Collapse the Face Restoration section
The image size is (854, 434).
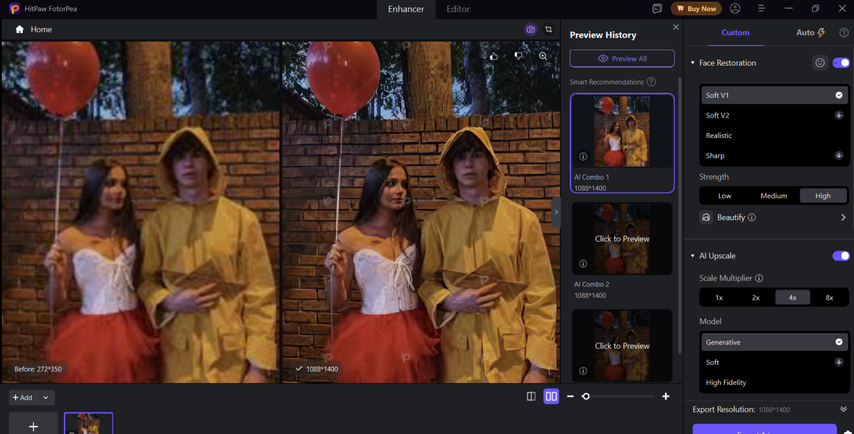693,63
